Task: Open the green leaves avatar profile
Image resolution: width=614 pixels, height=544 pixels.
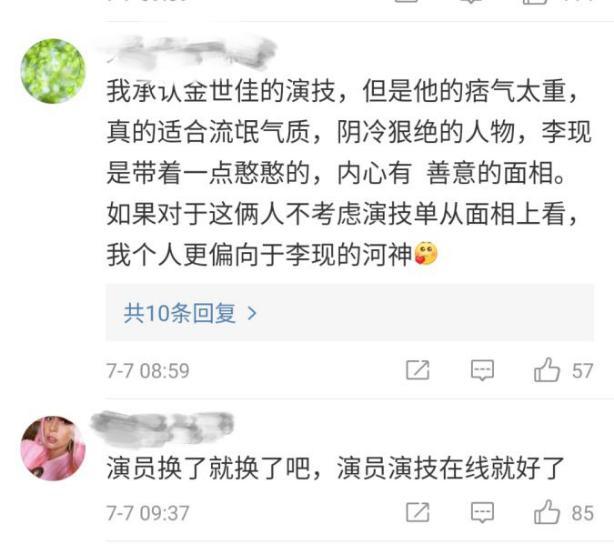Action: pyautogui.click(x=53, y=71)
